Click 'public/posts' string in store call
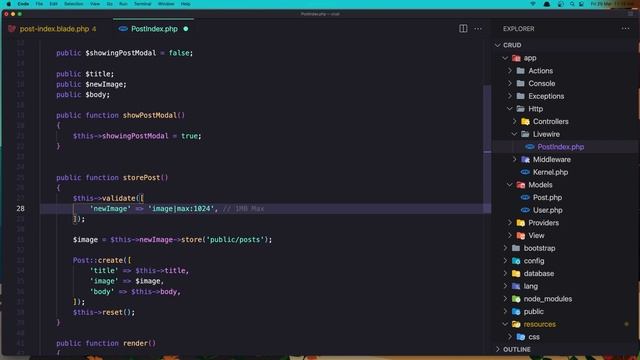This screenshot has height=360, width=640. pyautogui.click(x=235, y=240)
